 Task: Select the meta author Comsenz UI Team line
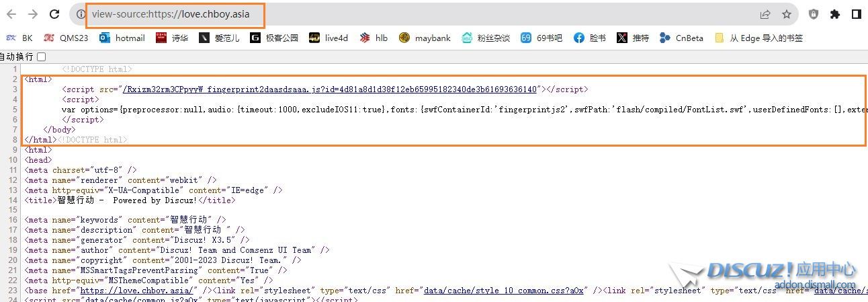pos(177,250)
